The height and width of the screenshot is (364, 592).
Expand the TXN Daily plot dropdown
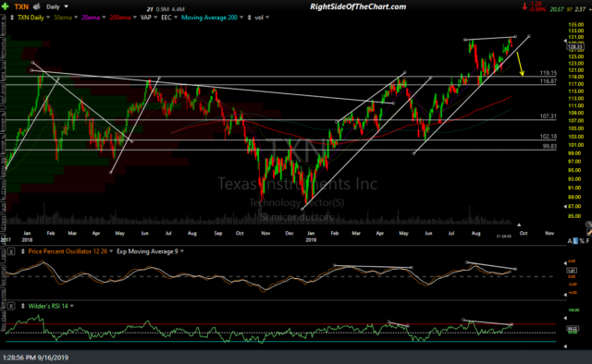tap(48, 18)
